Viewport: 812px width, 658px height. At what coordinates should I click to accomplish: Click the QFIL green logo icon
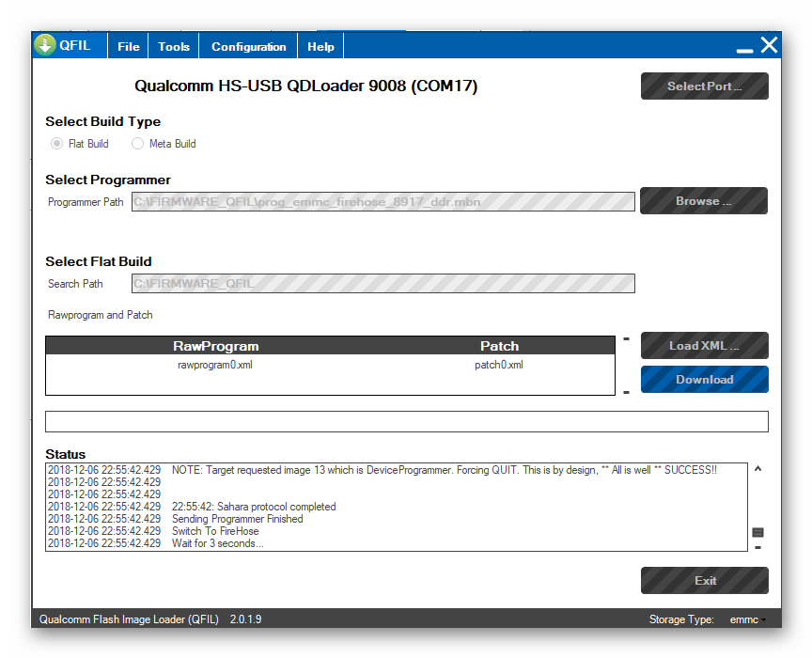pos(43,44)
